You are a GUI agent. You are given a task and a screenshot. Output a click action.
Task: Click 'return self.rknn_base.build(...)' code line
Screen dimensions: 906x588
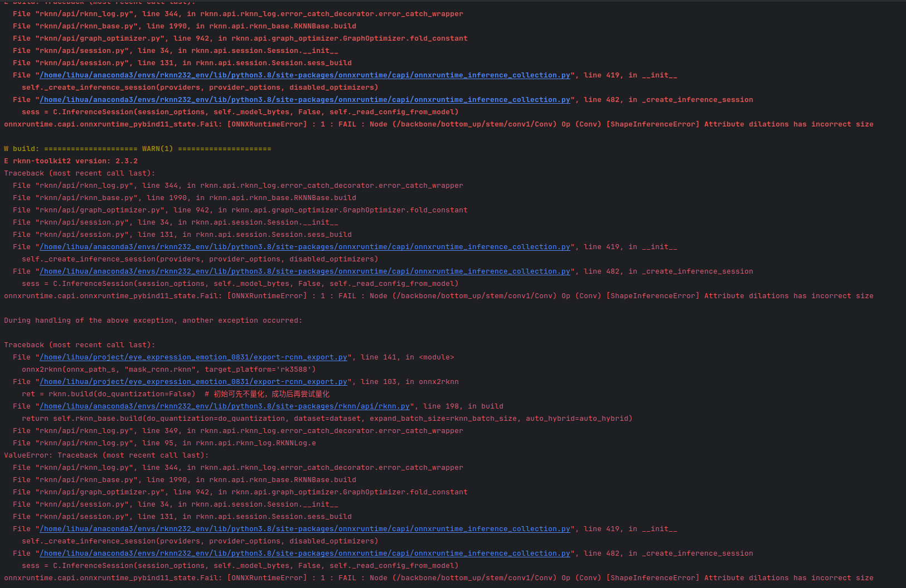point(327,419)
